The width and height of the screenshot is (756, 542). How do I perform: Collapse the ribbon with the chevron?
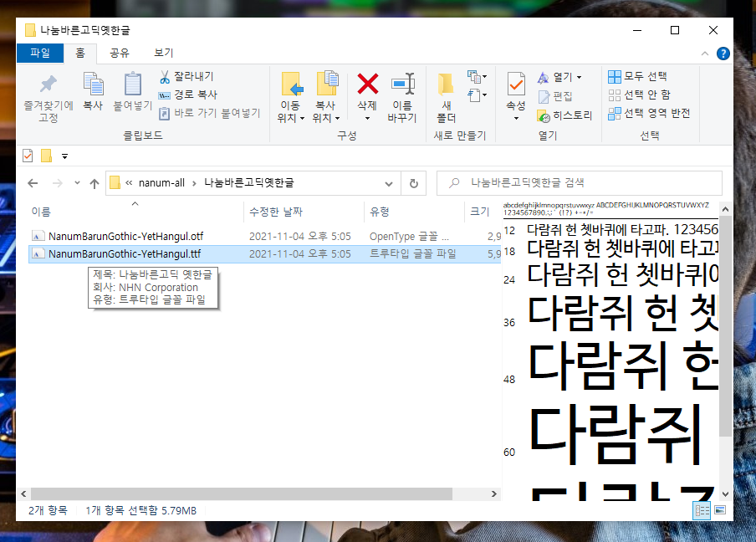tap(705, 54)
